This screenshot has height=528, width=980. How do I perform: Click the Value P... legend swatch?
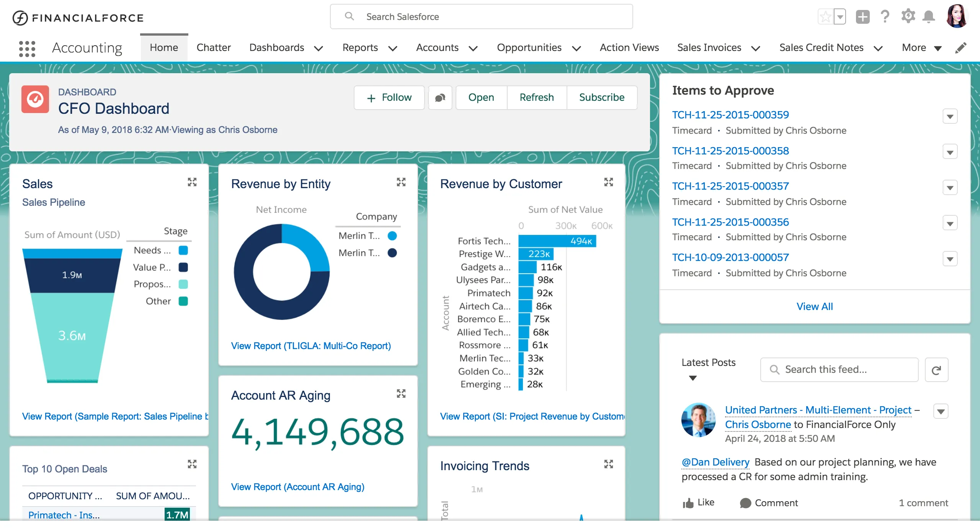coord(183,267)
